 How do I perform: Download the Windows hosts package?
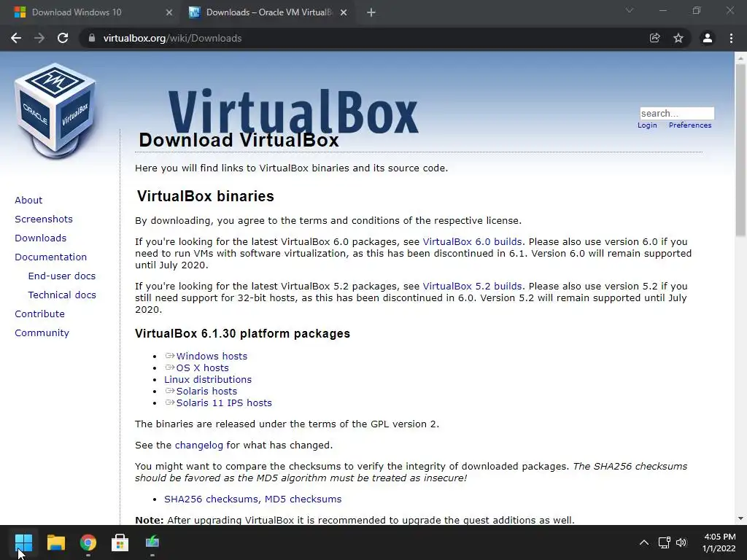pos(212,356)
